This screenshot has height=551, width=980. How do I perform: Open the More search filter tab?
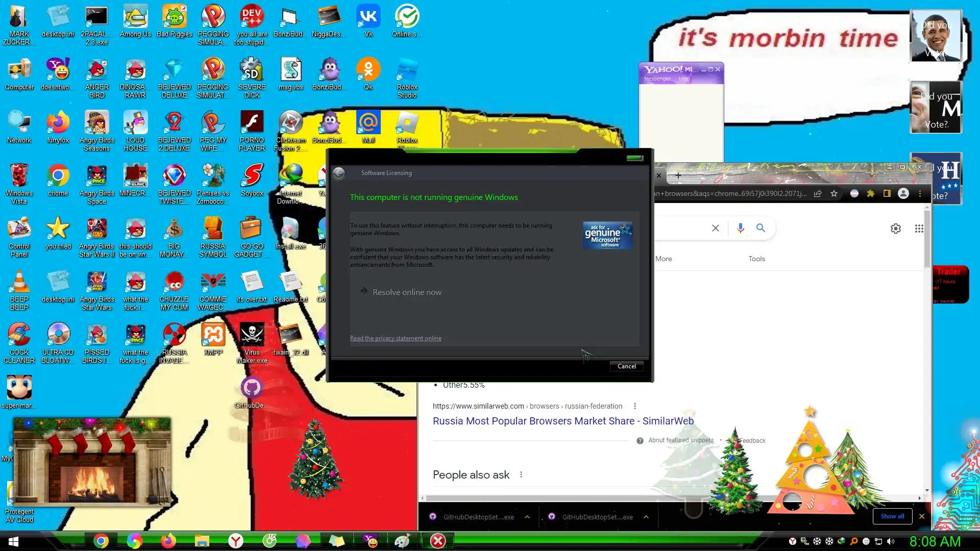coord(663,259)
